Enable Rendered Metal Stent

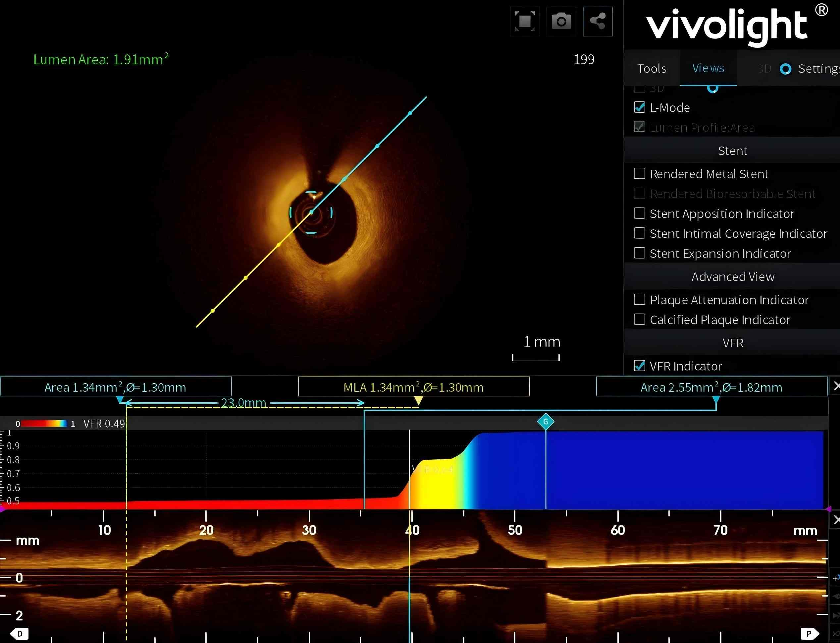[640, 174]
